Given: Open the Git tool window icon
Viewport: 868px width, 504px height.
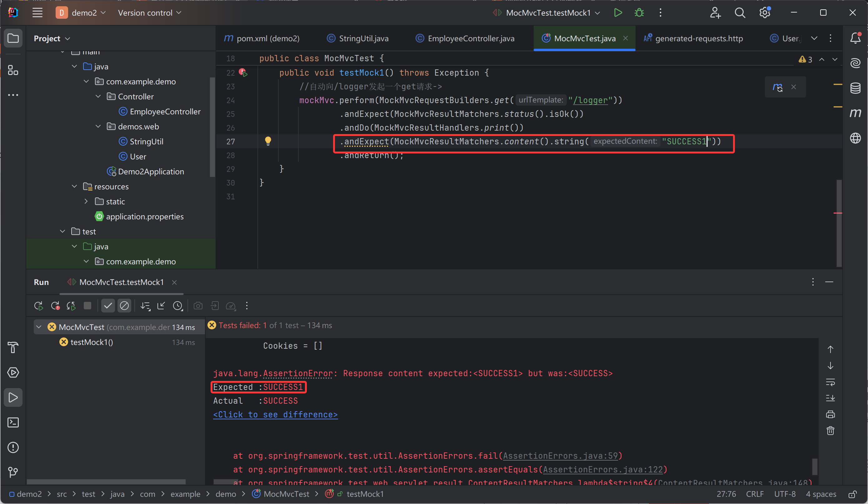Looking at the screenshot, I should [x=13, y=472].
